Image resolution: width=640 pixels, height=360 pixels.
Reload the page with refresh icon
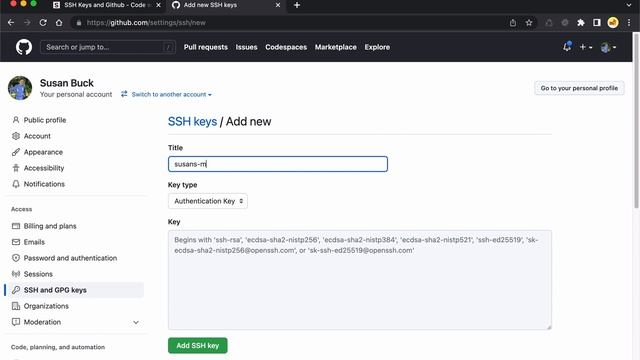43,22
